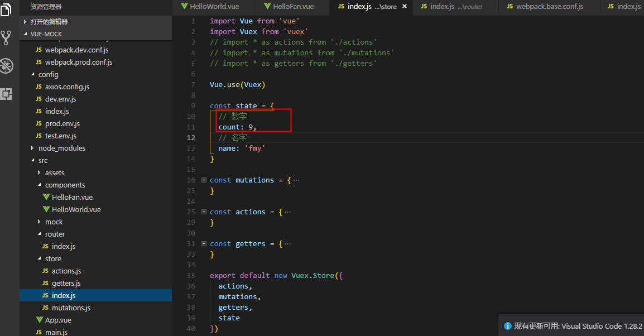Switch to the index.js router tab

[455, 7]
